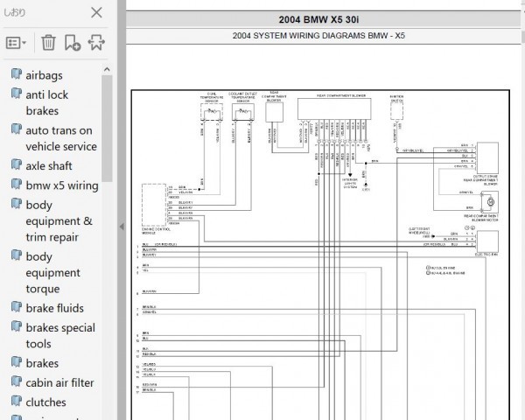Select the clutches bookmark
The width and height of the screenshot is (525, 420).
(x=45, y=402)
